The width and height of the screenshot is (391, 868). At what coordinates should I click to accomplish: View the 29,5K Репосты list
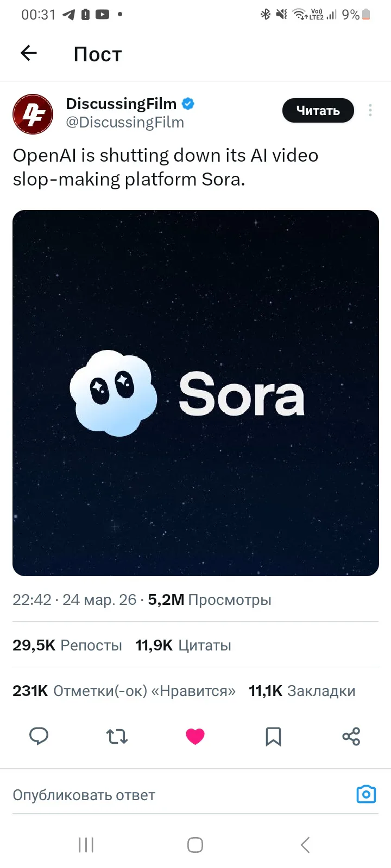[67, 645]
